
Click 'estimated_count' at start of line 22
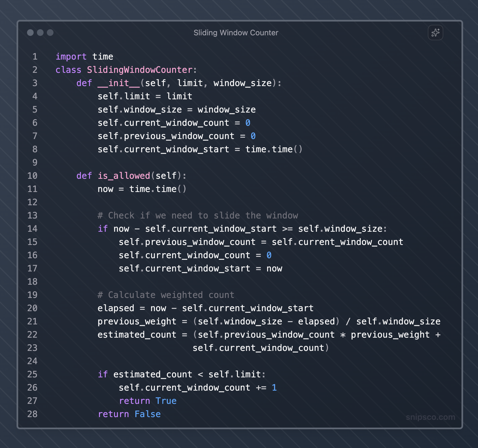tap(137, 335)
